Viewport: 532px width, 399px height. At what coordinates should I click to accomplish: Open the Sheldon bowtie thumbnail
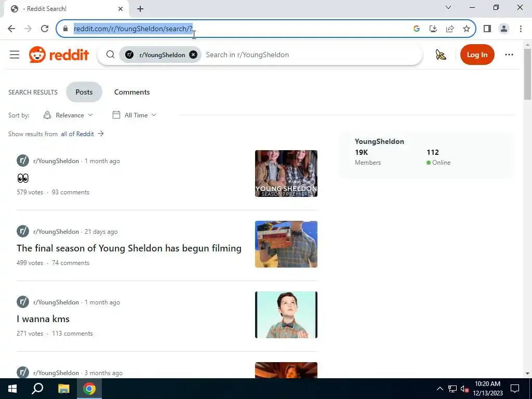pyautogui.click(x=286, y=315)
